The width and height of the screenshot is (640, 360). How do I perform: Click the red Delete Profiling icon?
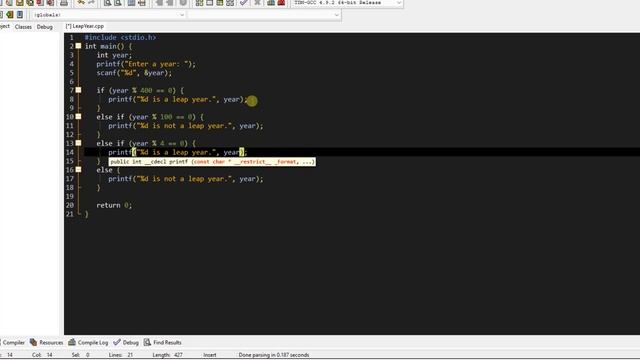tap(281, 2)
